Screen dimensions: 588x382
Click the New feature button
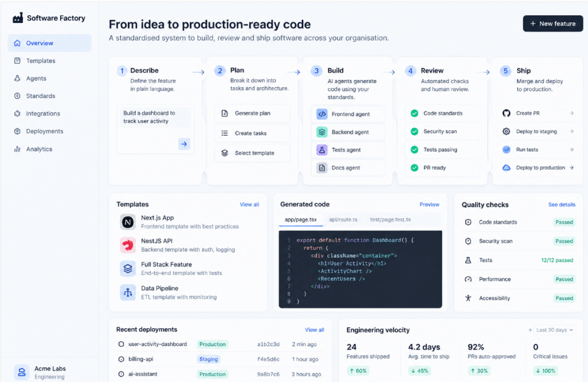coord(553,23)
